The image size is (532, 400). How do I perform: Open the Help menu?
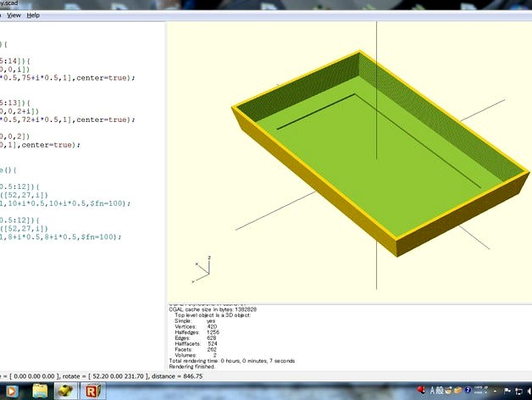pyautogui.click(x=33, y=15)
